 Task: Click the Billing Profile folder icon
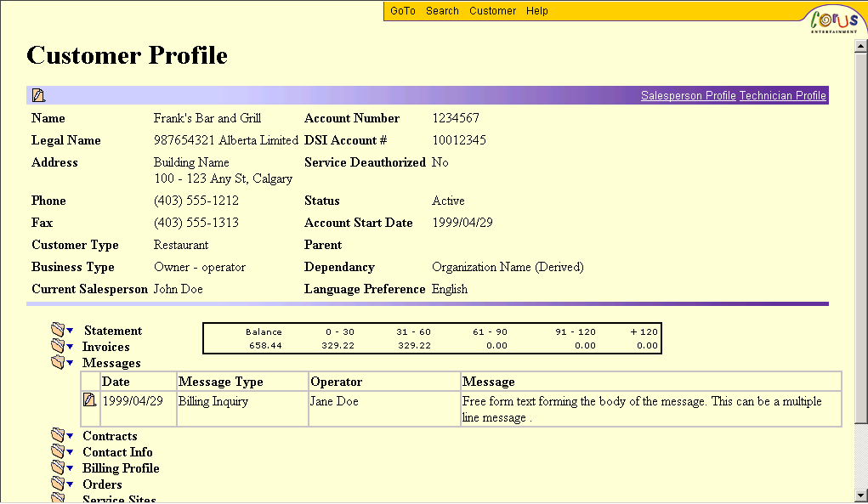pos(58,467)
